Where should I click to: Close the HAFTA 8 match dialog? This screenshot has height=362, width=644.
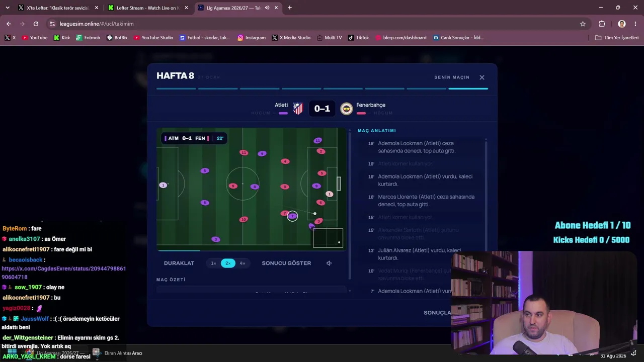pyautogui.click(x=482, y=77)
